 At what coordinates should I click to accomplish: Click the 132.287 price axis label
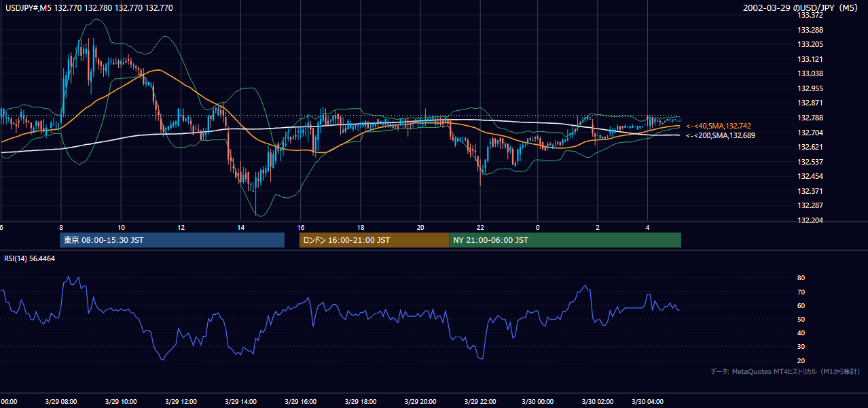coord(810,205)
